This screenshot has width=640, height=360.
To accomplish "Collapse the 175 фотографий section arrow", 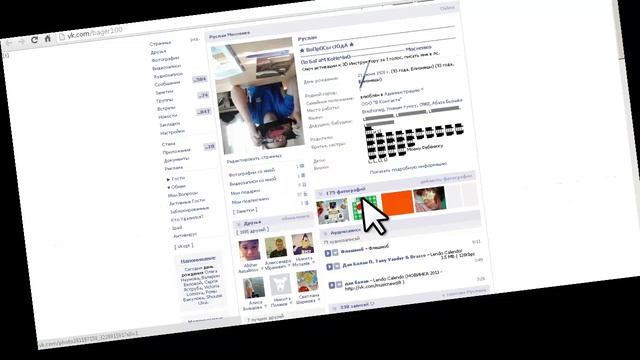I will (x=320, y=193).
